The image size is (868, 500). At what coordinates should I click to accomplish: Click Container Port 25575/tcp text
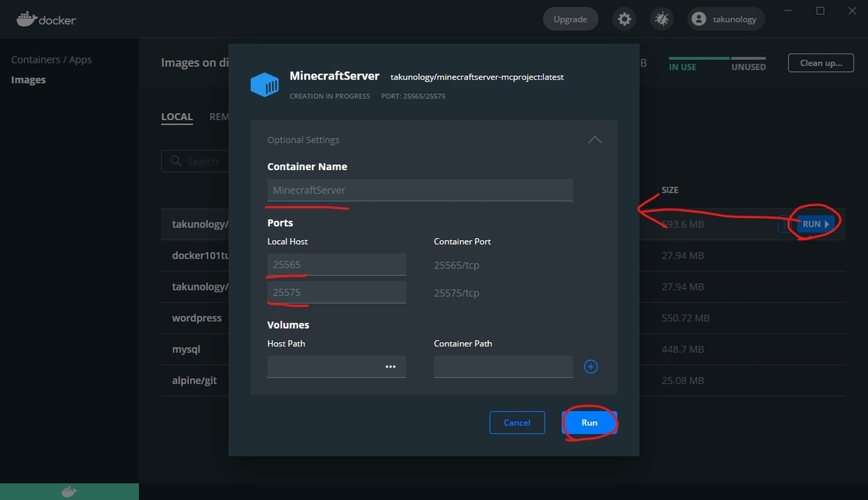(456, 292)
